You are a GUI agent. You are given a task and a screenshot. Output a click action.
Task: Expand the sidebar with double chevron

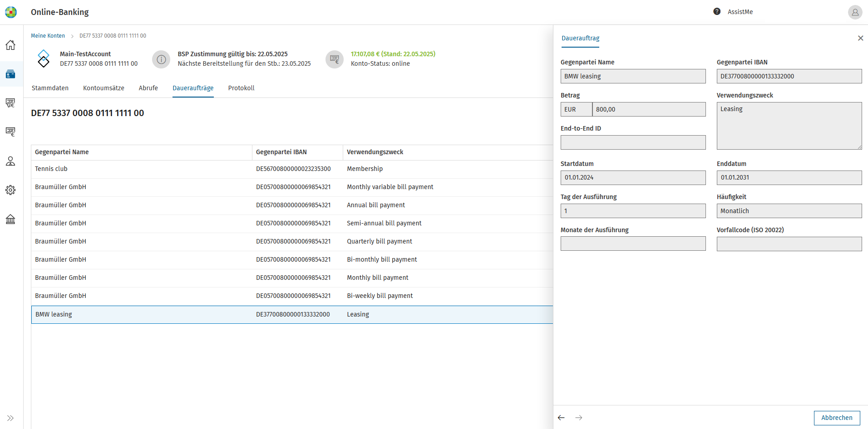[x=10, y=418]
